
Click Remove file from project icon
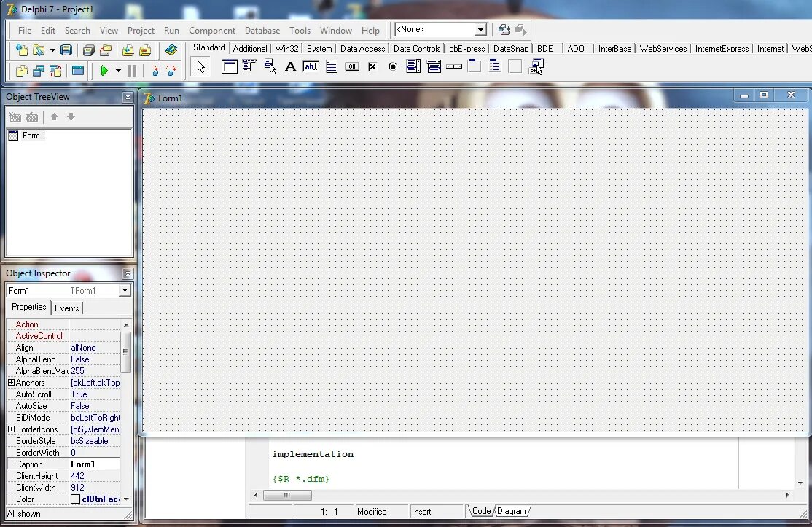point(145,50)
